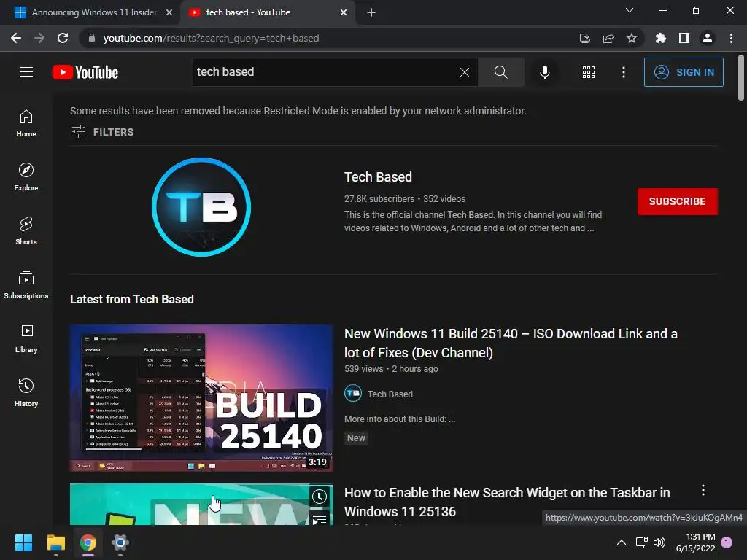Click 'Latest from Tech Based' heading
The width and height of the screenshot is (747, 560).
coord(132,299)
